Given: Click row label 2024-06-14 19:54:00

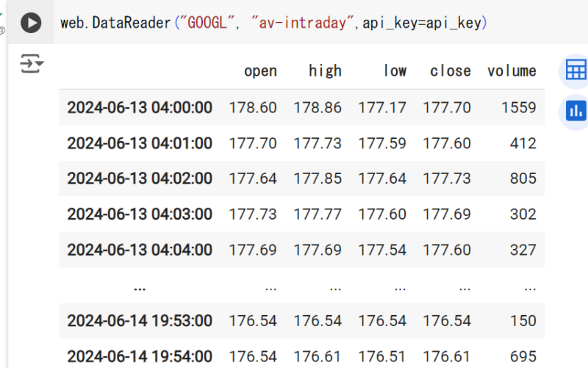Looking at the screenshot, I should click(x=140, y=357).
